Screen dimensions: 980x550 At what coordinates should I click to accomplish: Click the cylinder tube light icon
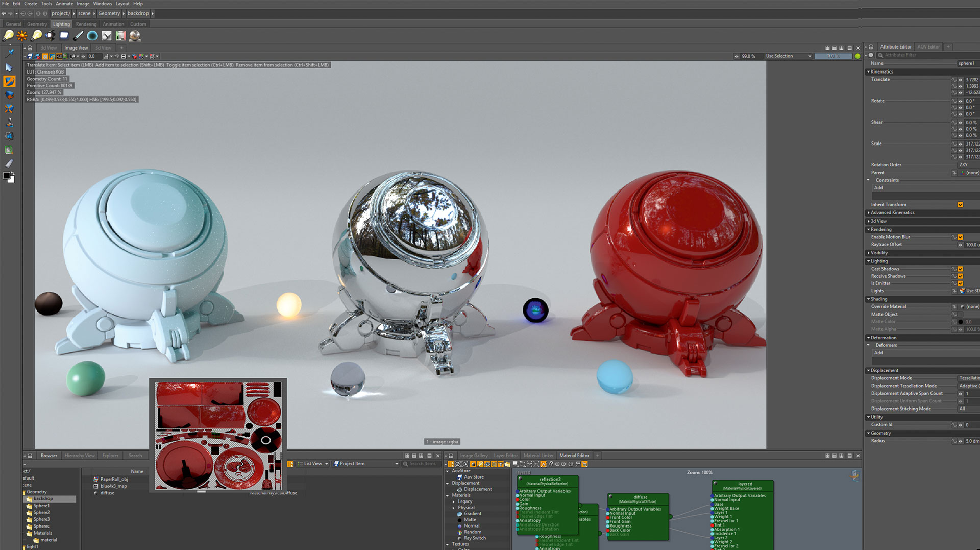pyautogui.click(x=78, y=35)
